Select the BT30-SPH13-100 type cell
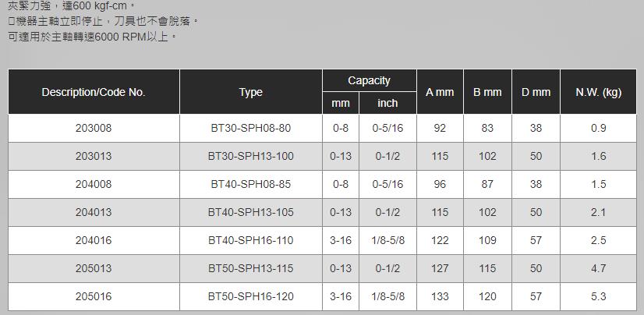644x315 pixels. [x=251, y=156]
